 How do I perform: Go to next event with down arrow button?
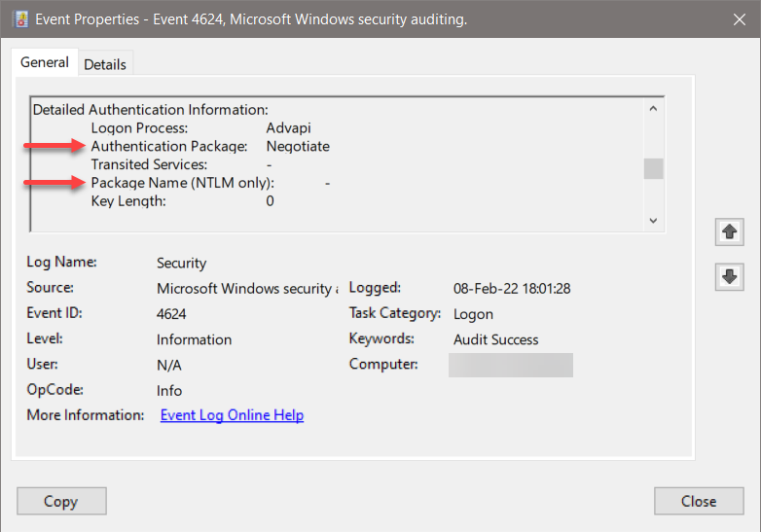[x=729, y=276]
